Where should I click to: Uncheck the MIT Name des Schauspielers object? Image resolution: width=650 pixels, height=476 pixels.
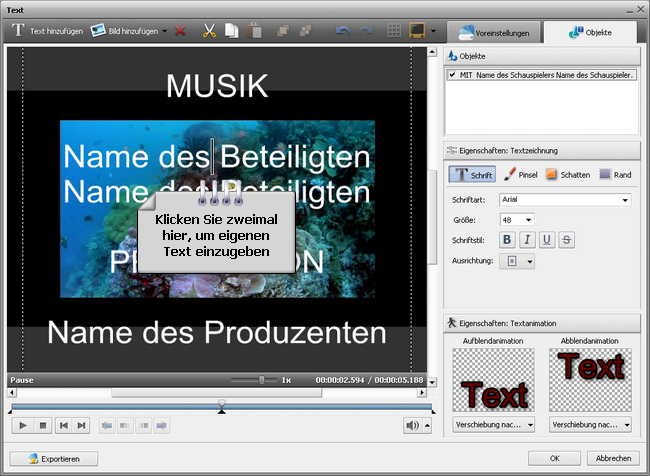pos(453,75)
